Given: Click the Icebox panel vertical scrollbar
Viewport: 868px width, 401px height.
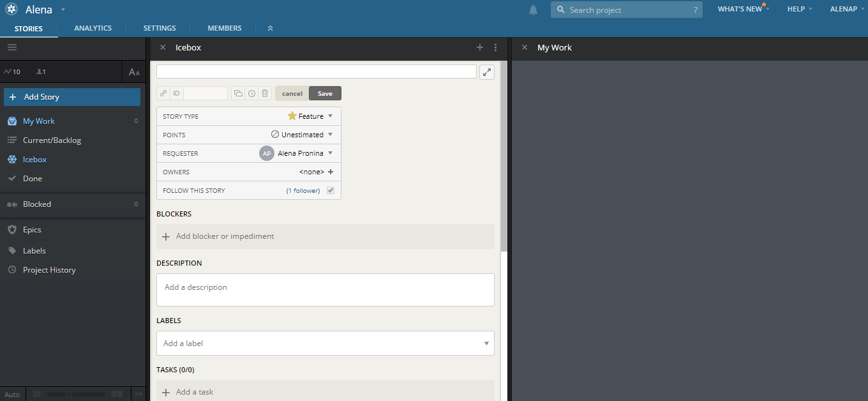Looking at the screenshot, I should click(504, 156).
